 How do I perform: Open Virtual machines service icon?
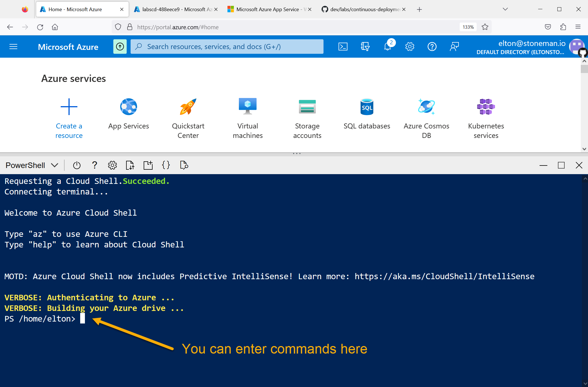(248, 107)
